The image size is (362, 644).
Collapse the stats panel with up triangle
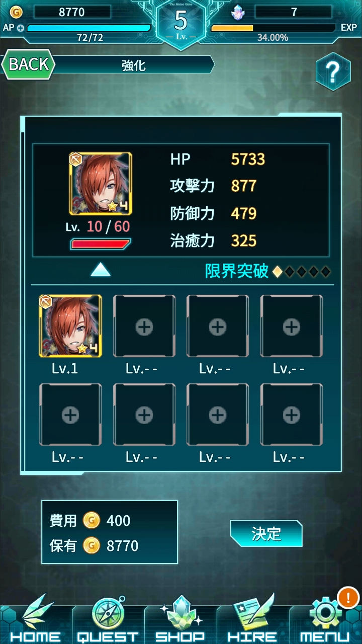[101, 270]
